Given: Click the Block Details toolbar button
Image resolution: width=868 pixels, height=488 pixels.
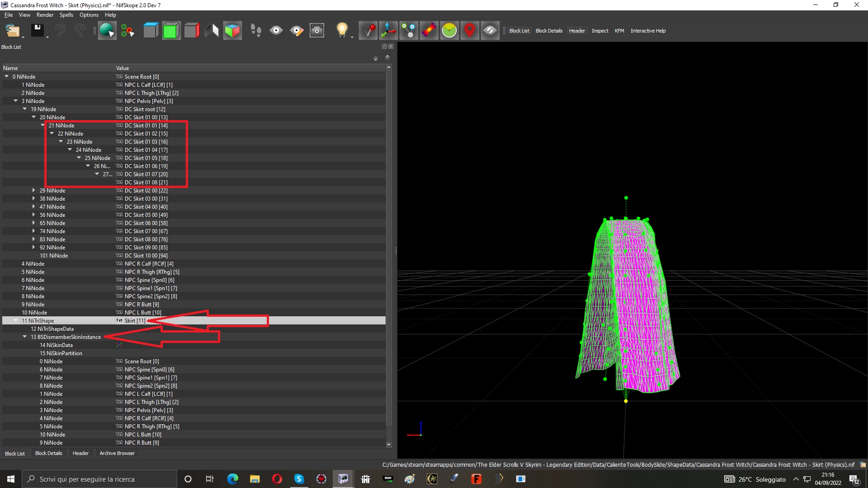Looking at the screenshot, I should (x=549, y=31).
